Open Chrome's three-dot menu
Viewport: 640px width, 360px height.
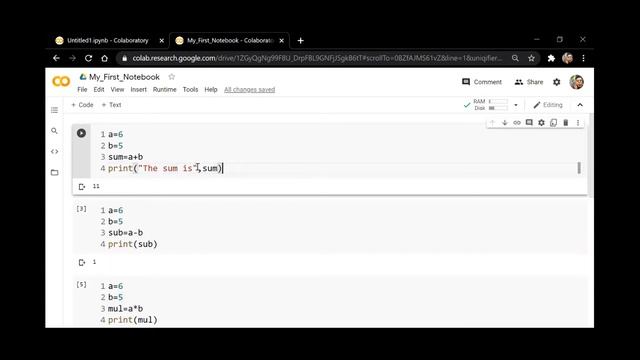tap(583, 58)
